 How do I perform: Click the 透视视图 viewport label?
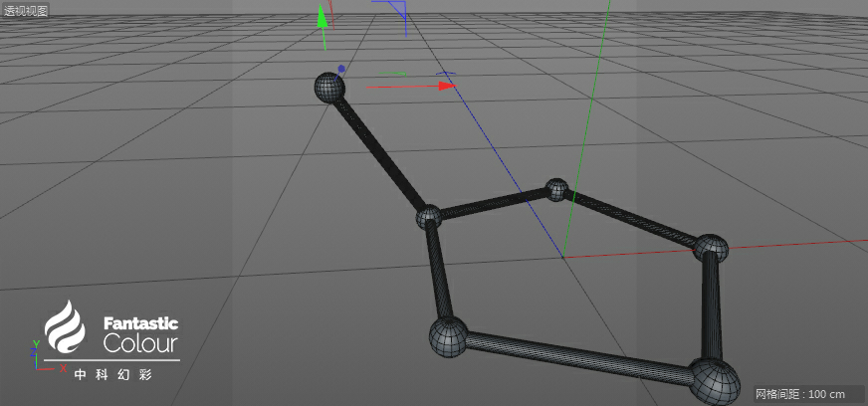(26, 11)
